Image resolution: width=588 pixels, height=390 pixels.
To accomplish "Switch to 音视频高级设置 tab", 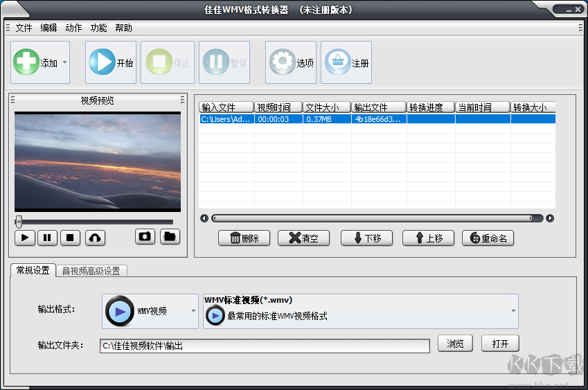I will point(91,271).
